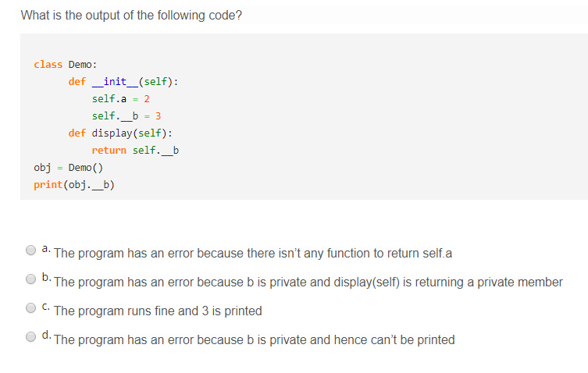
Task: Select radio button for option b
Action: pyautogui.click(x=30, y=279)
